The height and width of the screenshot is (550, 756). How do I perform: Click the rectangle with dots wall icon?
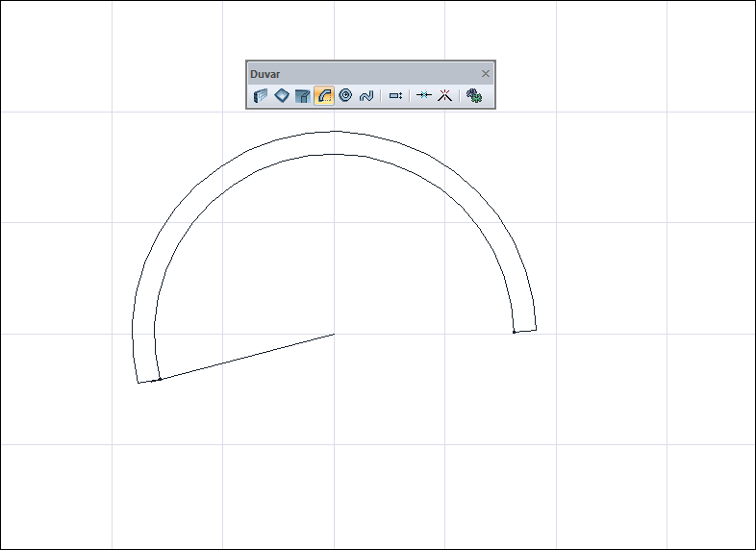coord(395,96)
